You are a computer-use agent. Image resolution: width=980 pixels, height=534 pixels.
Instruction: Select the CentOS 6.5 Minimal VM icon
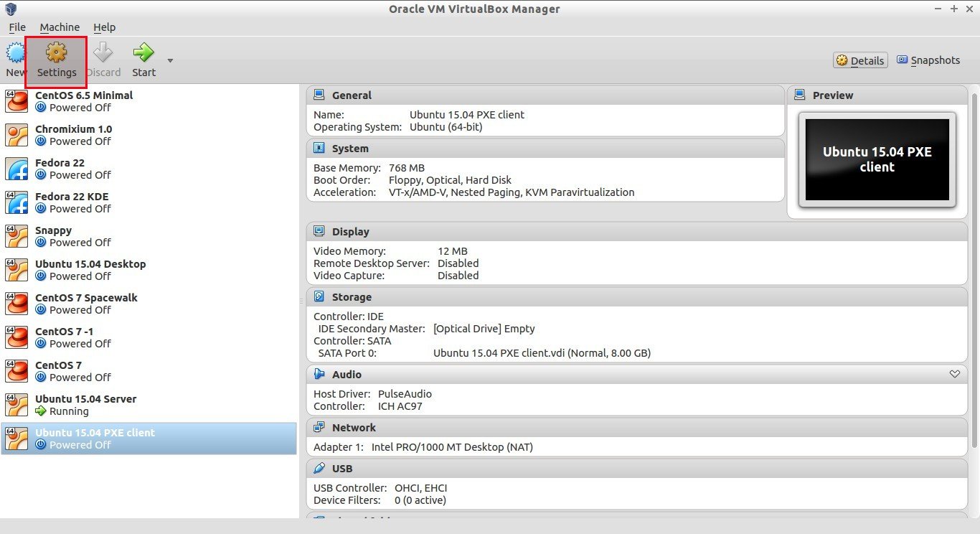[x=17, y=101]
